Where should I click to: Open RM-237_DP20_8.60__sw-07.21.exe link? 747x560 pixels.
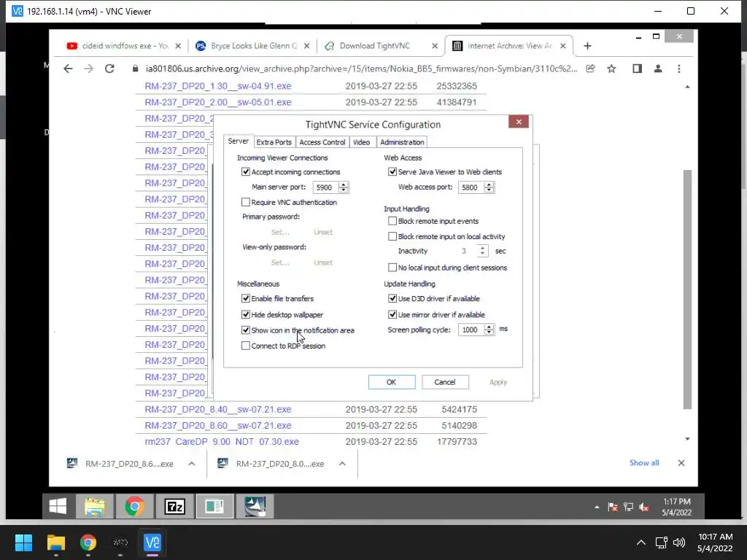click(218, 426)
